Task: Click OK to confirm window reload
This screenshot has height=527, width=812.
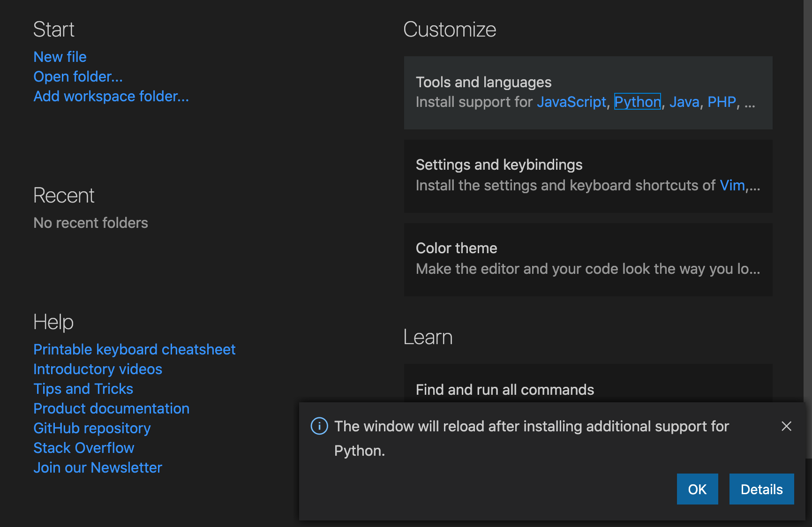Action: point(697,489)
